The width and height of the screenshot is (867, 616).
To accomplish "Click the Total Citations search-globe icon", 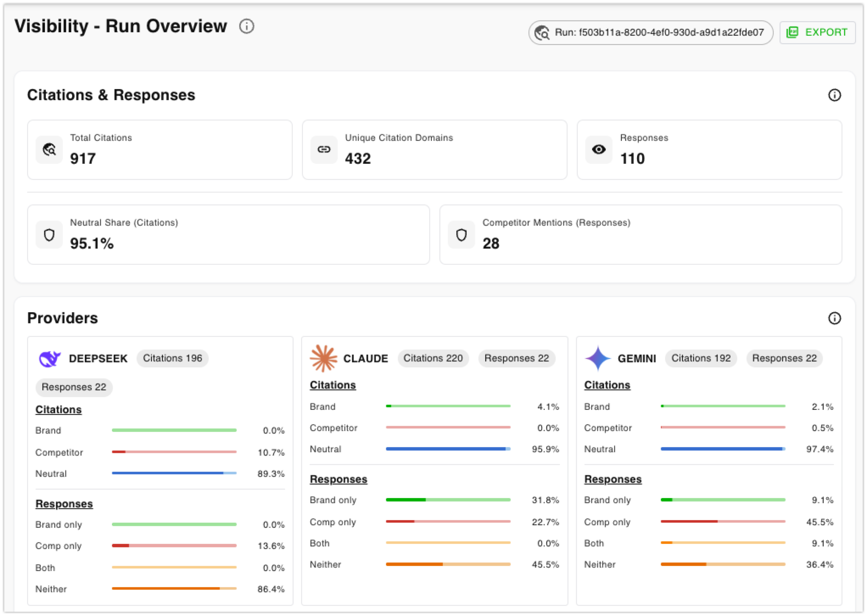I will tap(49, 149).
